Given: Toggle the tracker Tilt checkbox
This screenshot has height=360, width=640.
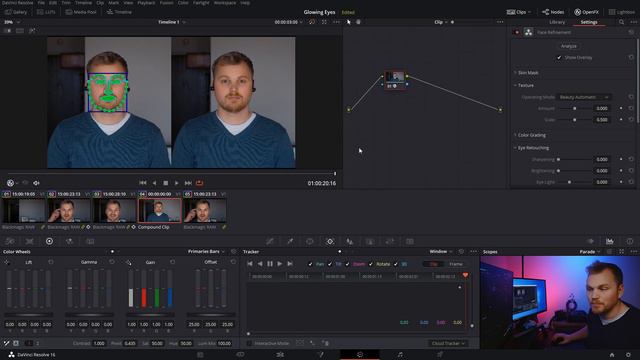Looking at the screenshot, I should point(330,264).
